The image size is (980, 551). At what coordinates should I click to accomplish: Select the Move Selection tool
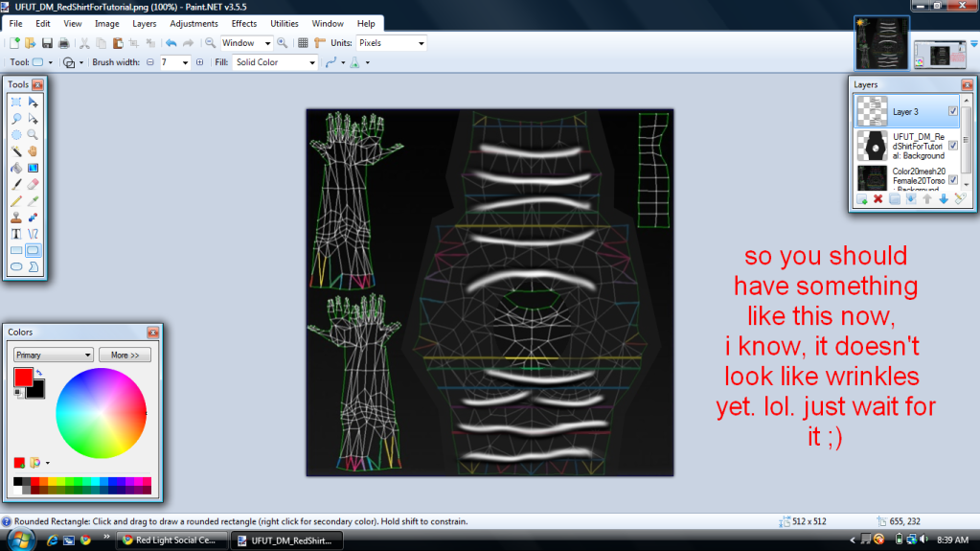(34, 118)
